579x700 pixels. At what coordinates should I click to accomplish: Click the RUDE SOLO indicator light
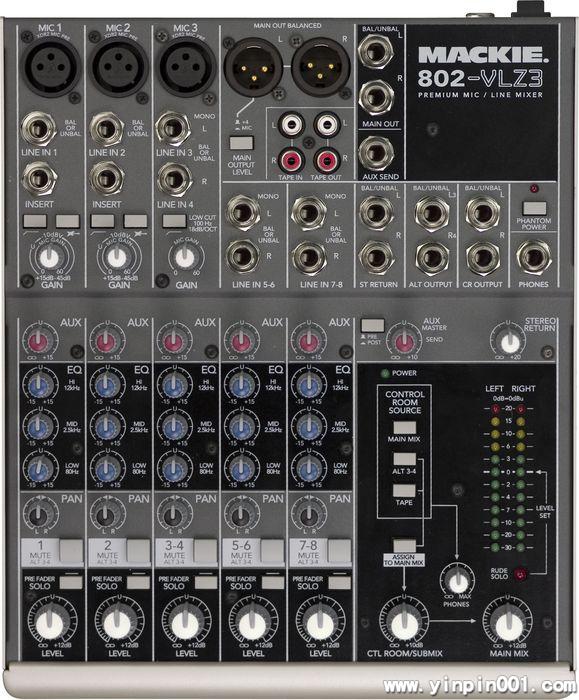pyautogui.click(x=520, y=574)
